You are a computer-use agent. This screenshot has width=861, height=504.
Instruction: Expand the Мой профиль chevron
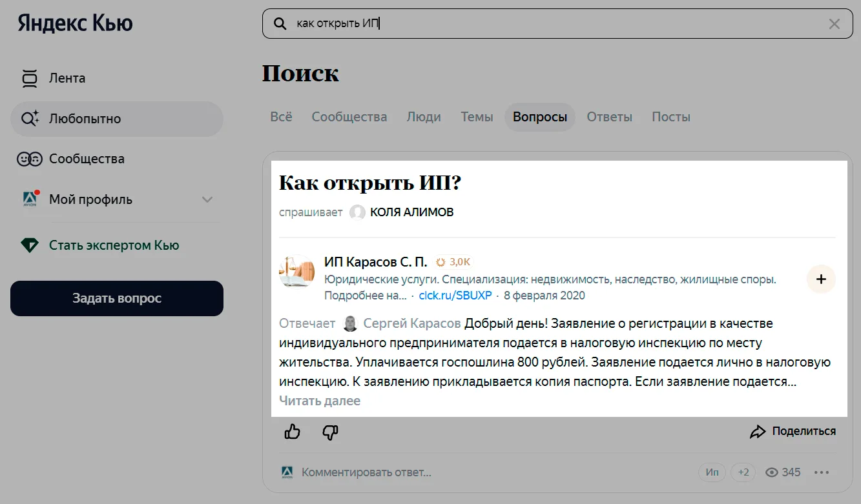click(x=207, y=199)
